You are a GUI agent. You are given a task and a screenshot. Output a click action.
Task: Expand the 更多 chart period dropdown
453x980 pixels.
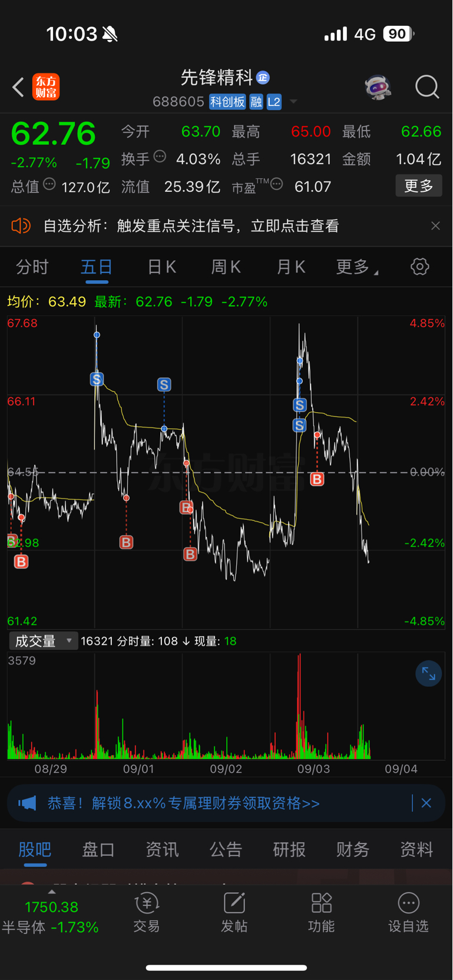tap(357, 267)
